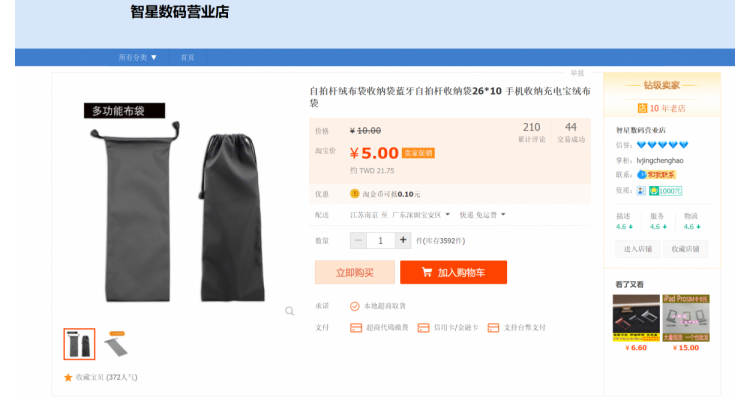Click the 立即购买 buy now button
The height and width of the screenshot is (400, 750).
[x=354, y=272]
